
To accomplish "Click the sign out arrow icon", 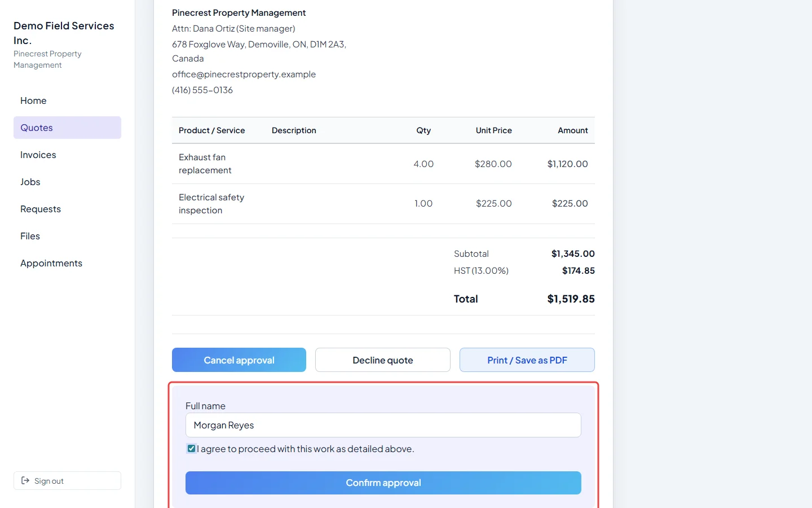I will [25, 480].
